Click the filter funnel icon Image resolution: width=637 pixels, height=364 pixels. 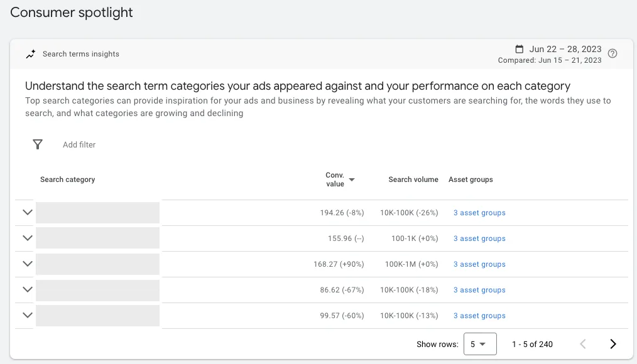[x=37, y=144]
